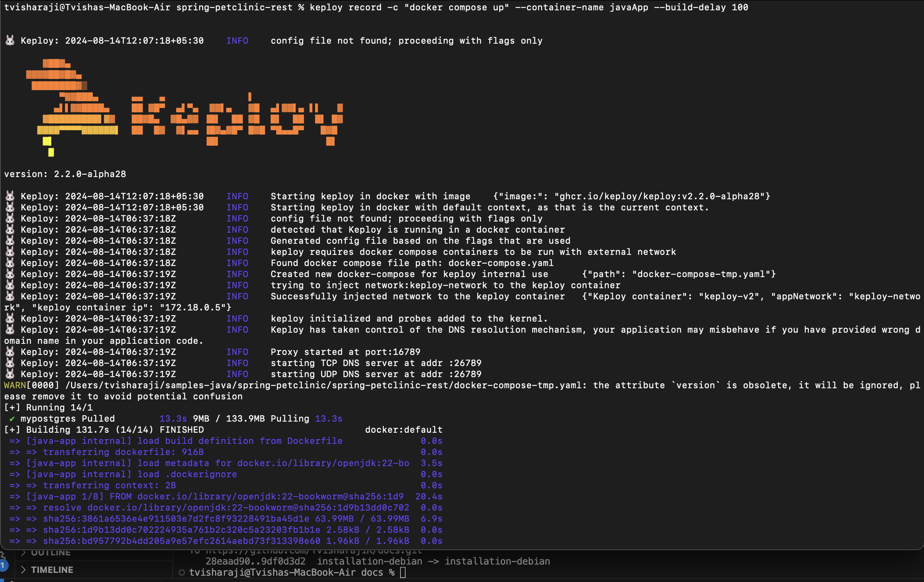Click the blue notification badge showing 1
The image size is (924, 582).
(3, 565)
